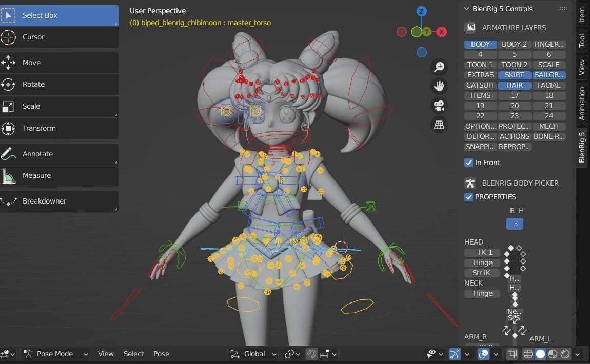This screenshot has height=364, width=590.
Task: Open the shading options dropdown arrow
Action: tap(578, 354)
